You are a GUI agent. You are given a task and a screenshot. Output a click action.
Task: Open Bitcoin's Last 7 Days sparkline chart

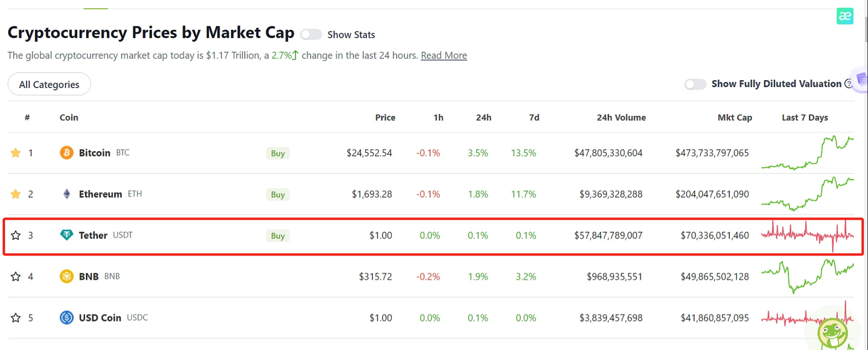(x=807, y=153)
